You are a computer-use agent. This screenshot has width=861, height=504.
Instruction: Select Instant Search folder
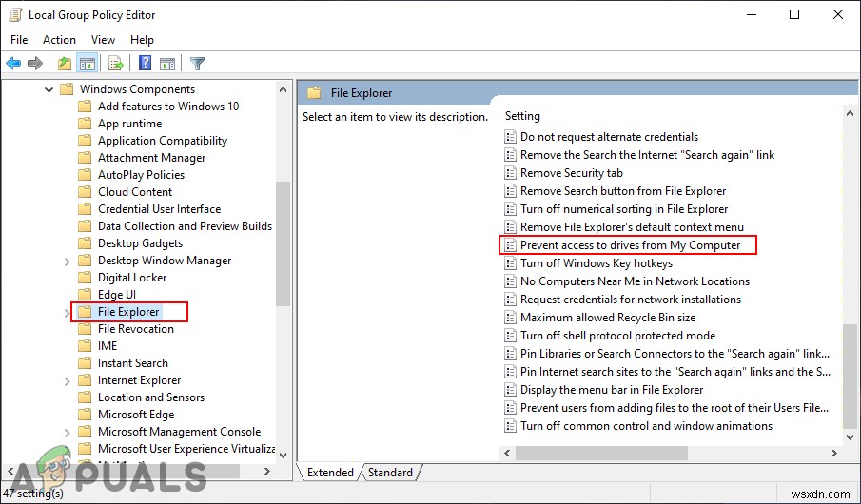[x=133, y=363]
